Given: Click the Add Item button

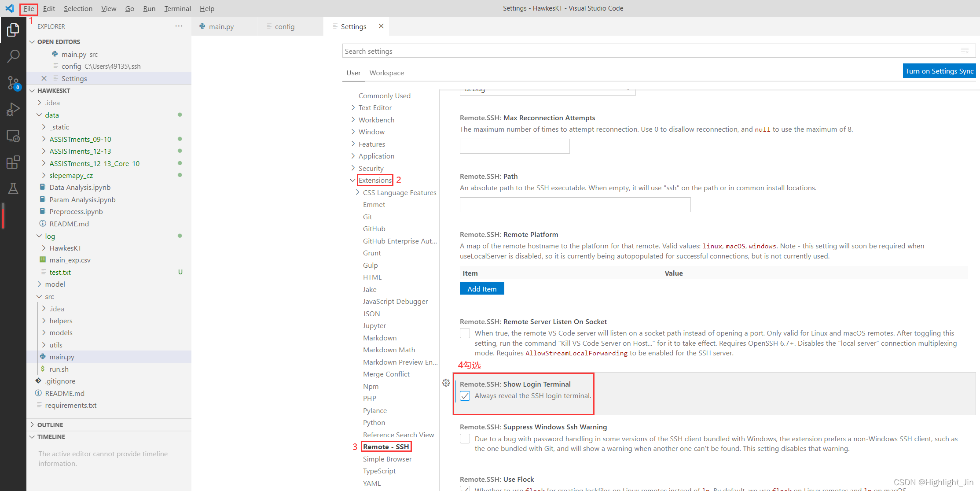Looking at the screenshot, I should coord(482,289).
